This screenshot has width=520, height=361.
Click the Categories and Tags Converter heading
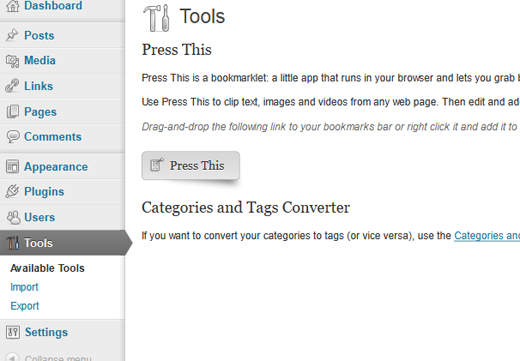tap(246, 208)
